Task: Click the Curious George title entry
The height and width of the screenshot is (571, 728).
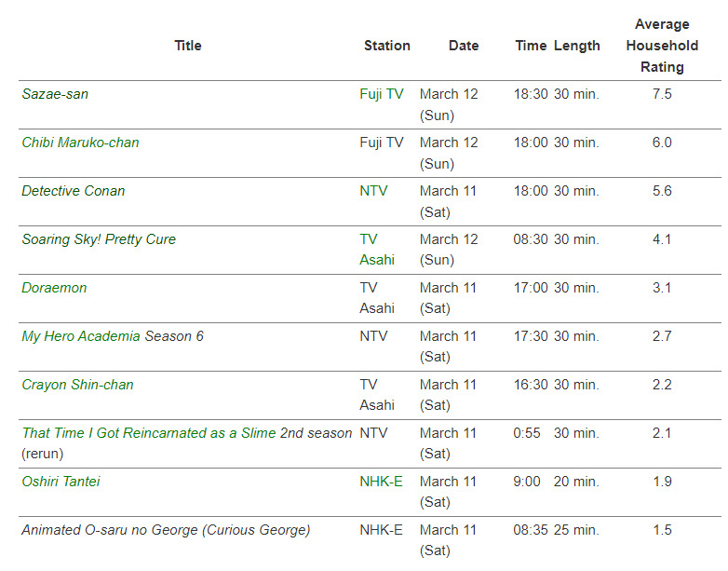Action: click(x=166, y=530)
